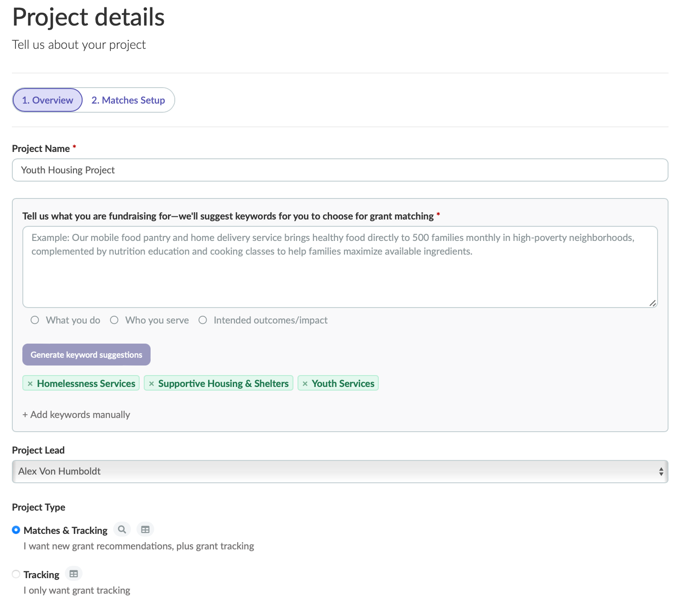This screenshot has height=611, width=700.
Task: Click Generate keyword suggestions button
Action: click(x=86, y=355)
